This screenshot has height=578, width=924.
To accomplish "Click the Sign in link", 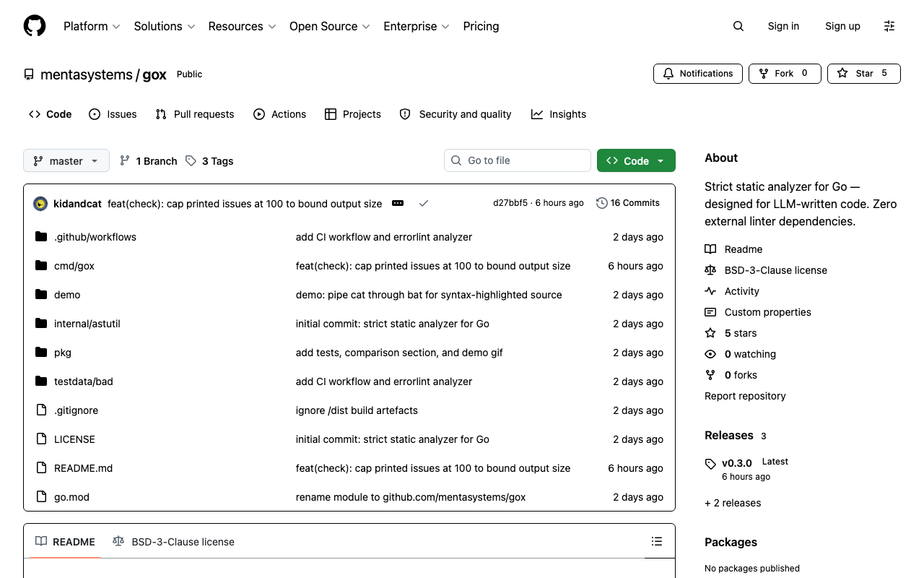I will pyautogui.click(x=783, y=26).
